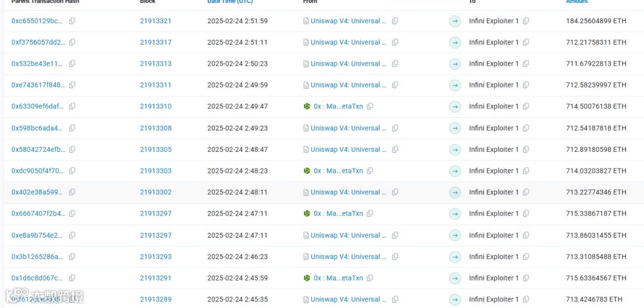Open Uniswap V4: Universal sender at 2:46:23
The height and width of the screenshot is (308, 644).
point(348,257)
